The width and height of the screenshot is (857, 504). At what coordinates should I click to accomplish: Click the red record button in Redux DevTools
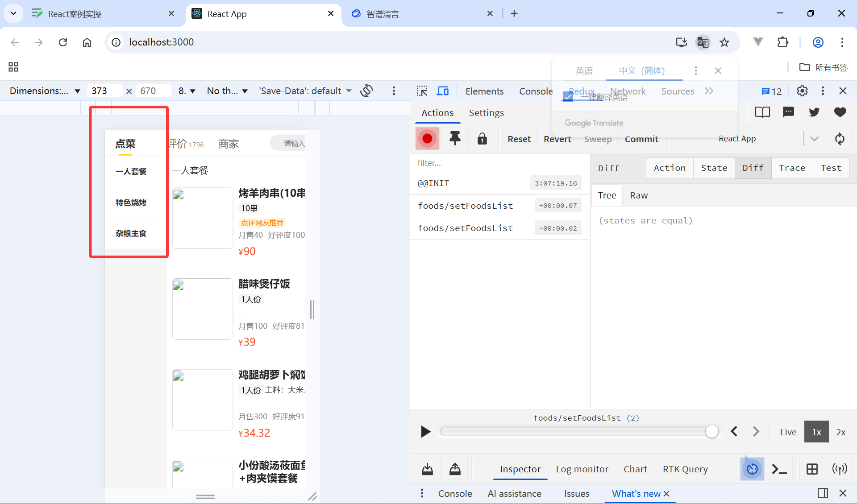(x=427, y=139)
